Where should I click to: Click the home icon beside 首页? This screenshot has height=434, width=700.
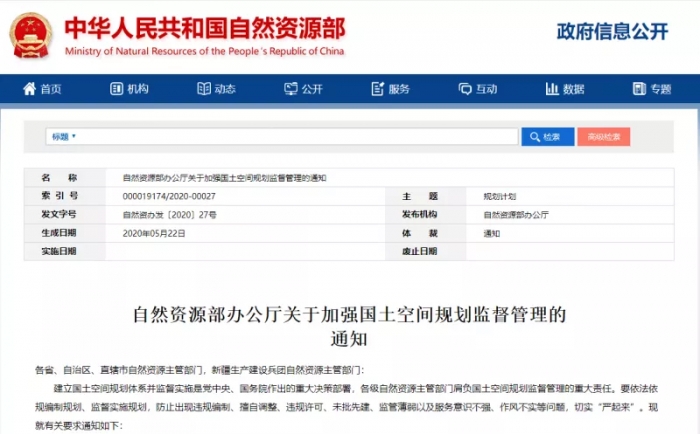pos(30,89)
